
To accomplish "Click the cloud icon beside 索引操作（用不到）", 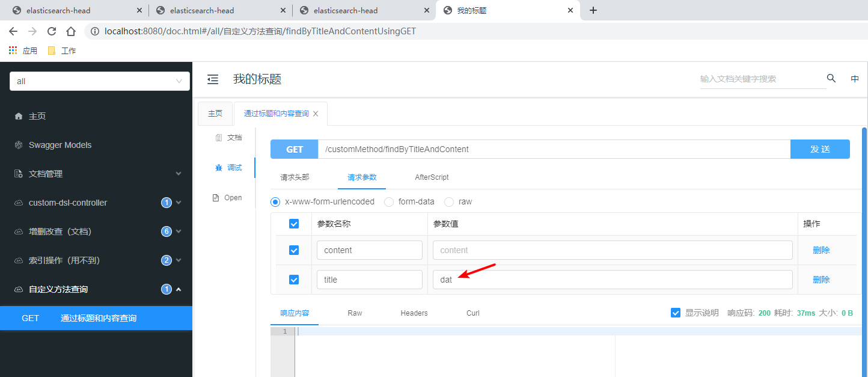I will [x=18, y=260].
